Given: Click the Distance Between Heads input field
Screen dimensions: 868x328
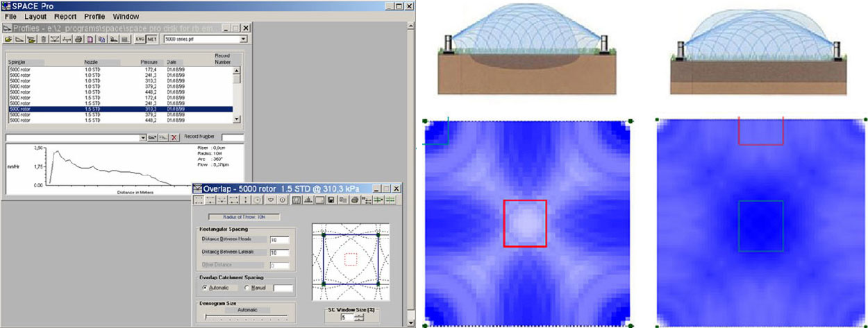Looking at the screenshot, I should point(278,240).
